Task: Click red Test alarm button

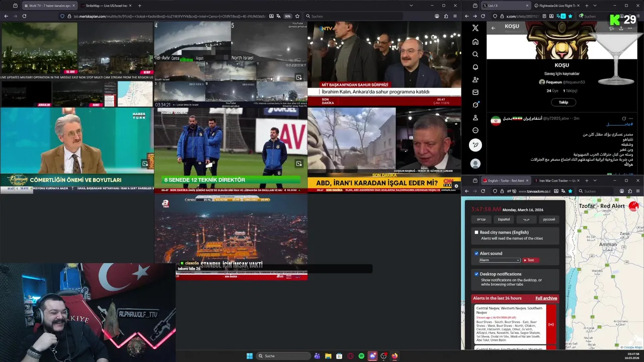Action: pos(531,260)
